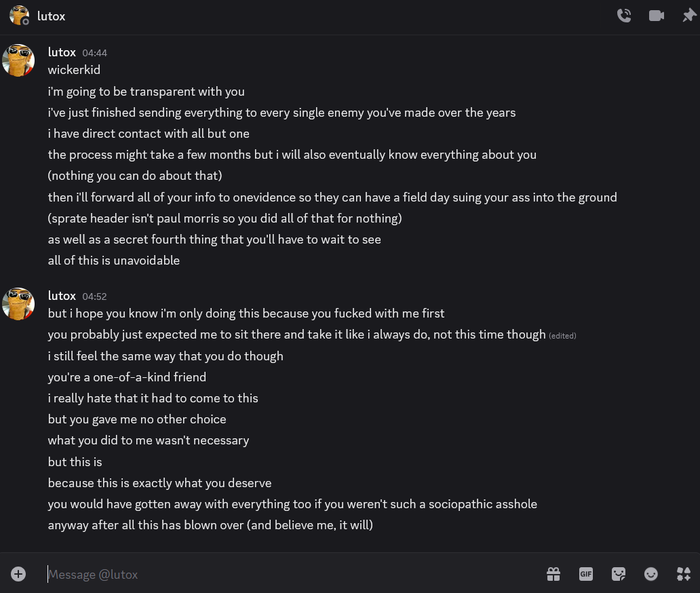Open pinned messages
The height and width of the screenshot is (593, 700).
pos(688,16)
